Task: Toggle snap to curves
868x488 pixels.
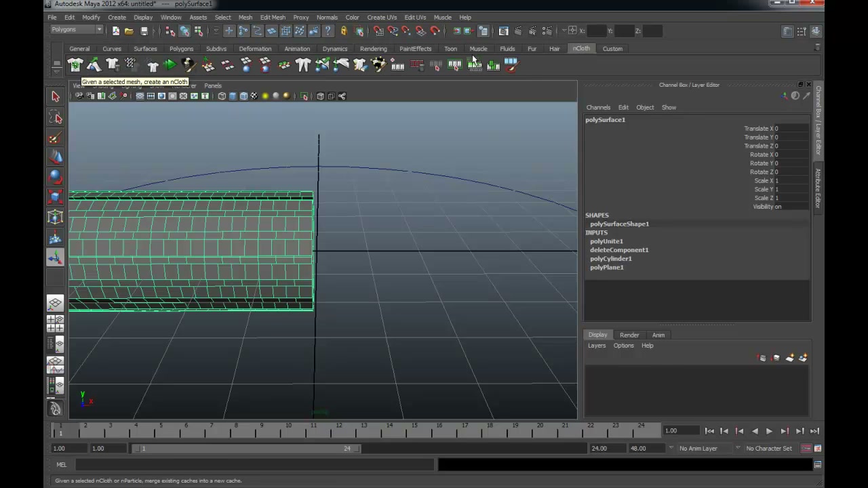Action: pyautogui.click(x=393, y=30)
